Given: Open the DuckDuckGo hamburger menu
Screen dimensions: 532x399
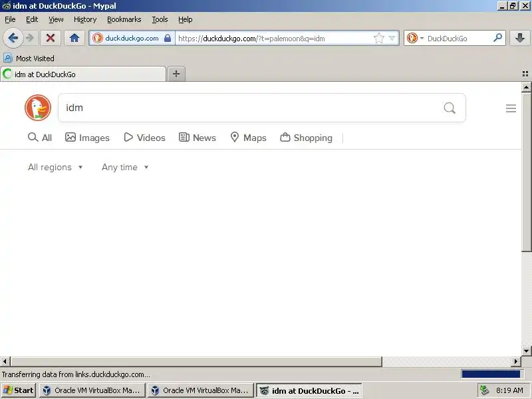Looking at the screenshot, I should tap(511, 108).
